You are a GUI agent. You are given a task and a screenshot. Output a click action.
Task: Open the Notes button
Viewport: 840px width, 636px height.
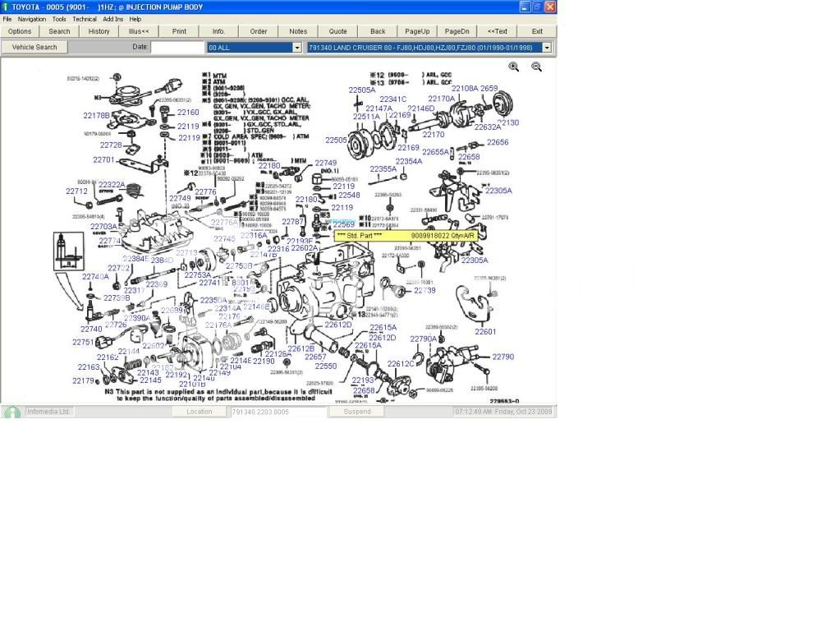point(298,31)
